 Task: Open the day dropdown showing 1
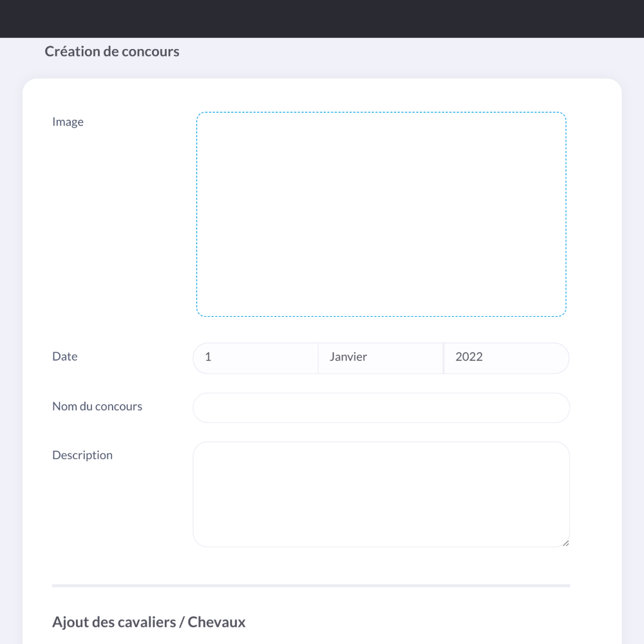(x=256, y=358)
